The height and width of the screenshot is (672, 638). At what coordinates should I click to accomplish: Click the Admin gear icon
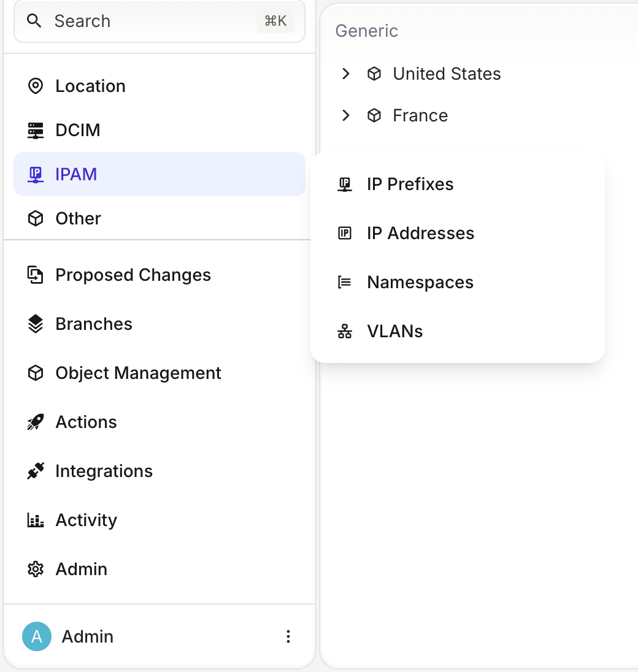point(36,569)
